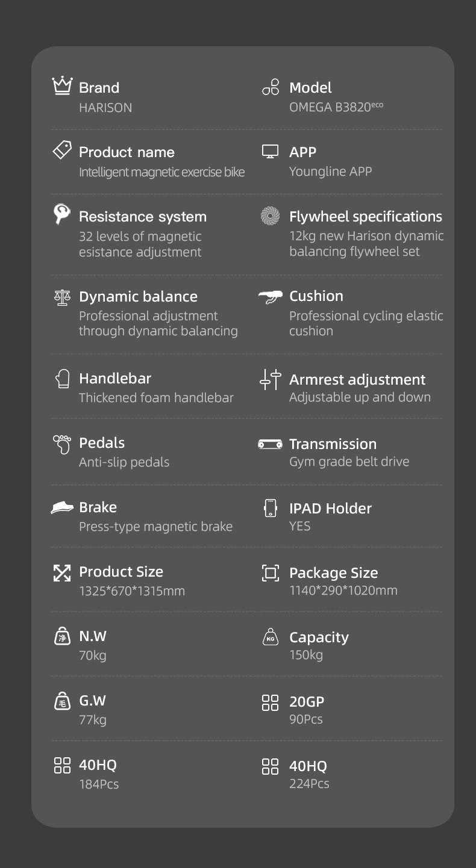
Task: Click the Youngline APP text
Action: (330, 172)
